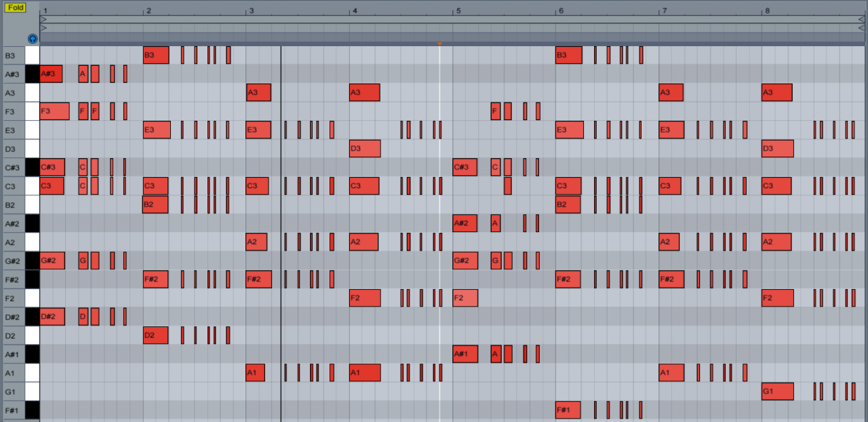
Task: Click the G1 piano key
Action: (x=33, y=391)
